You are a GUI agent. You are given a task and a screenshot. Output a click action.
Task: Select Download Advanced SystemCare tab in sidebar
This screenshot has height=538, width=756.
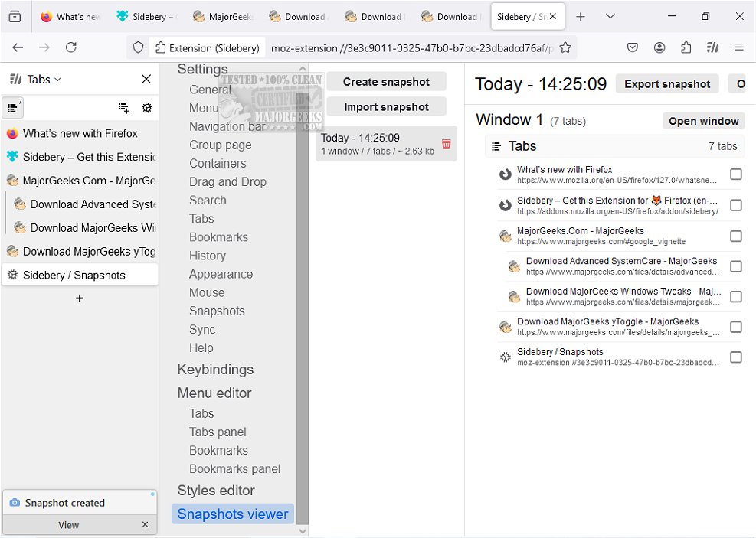(x=84, y=204)
